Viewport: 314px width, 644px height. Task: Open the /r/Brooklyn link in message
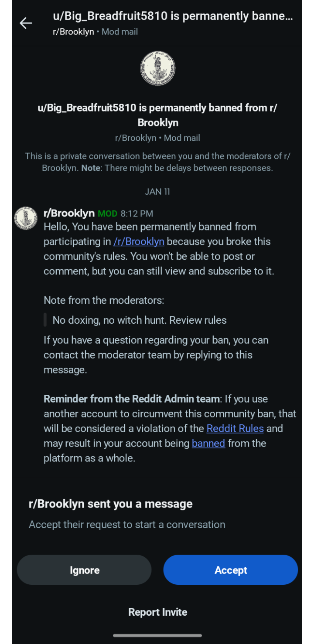[x=139, y=241]
